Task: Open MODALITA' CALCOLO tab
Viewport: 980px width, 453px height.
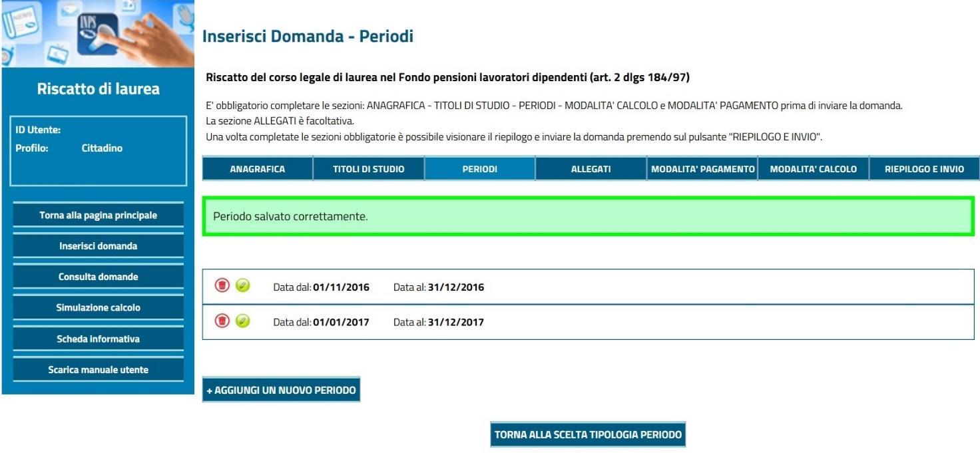Action: (x=814, y=169)
